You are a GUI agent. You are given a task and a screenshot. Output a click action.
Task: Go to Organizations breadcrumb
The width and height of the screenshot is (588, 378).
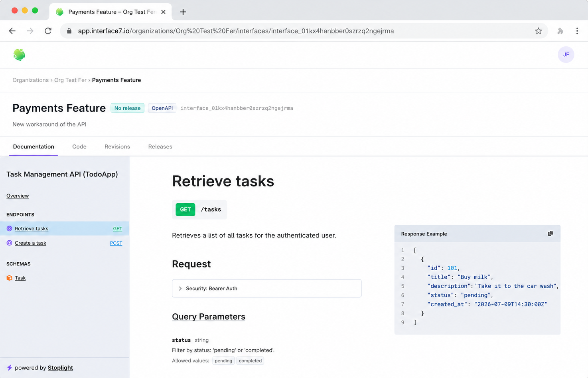pos(30,80)
